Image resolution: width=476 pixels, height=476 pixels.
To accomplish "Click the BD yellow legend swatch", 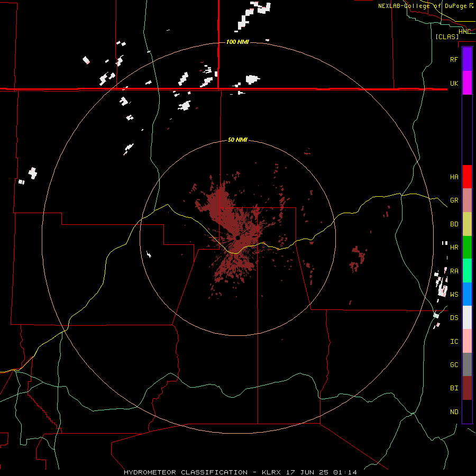I will (x=467, y=224).
